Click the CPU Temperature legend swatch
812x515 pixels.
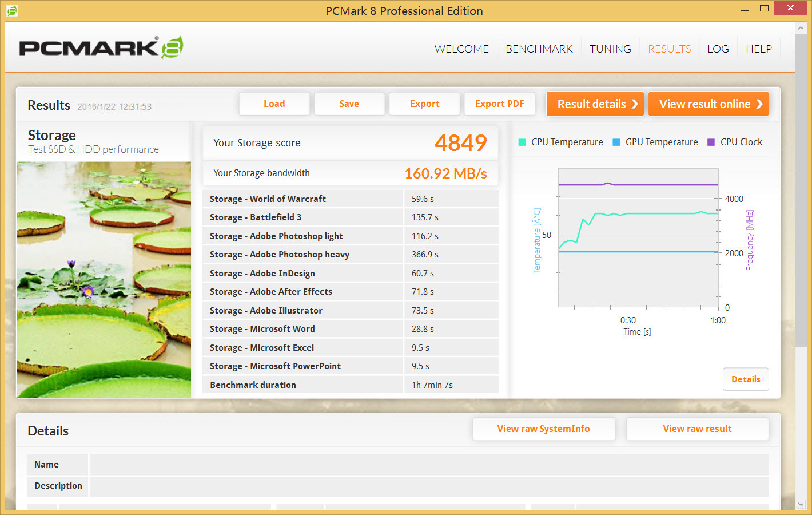pos(522,142)
